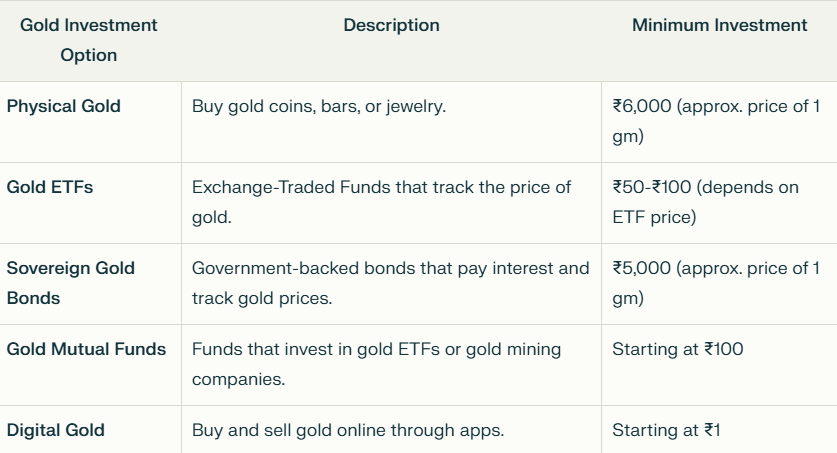Click the Government-backed bonds description cell
This screenshot has width=837, height=453.
pyautogui.click(x=390, y=283)
